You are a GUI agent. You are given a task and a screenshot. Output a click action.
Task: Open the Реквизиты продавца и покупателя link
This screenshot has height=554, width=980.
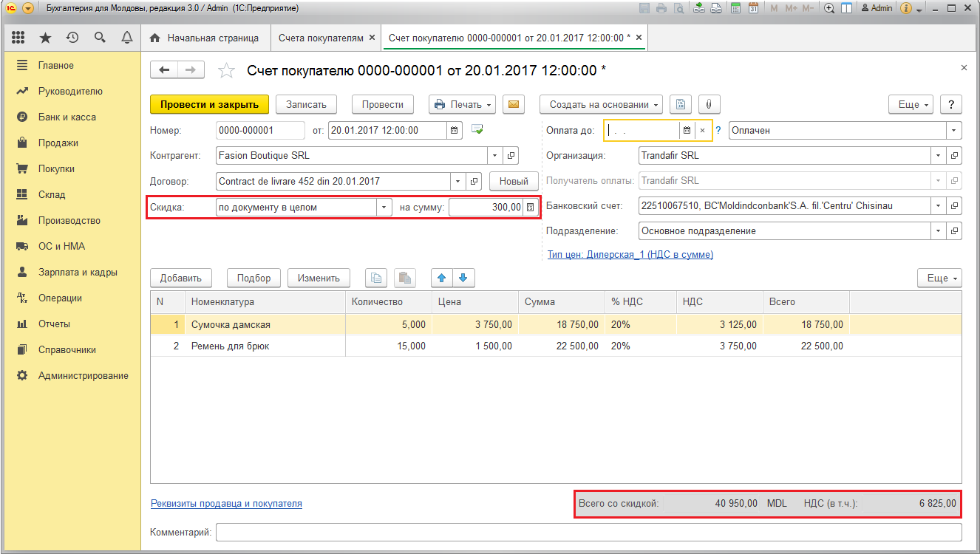(226, 504)
